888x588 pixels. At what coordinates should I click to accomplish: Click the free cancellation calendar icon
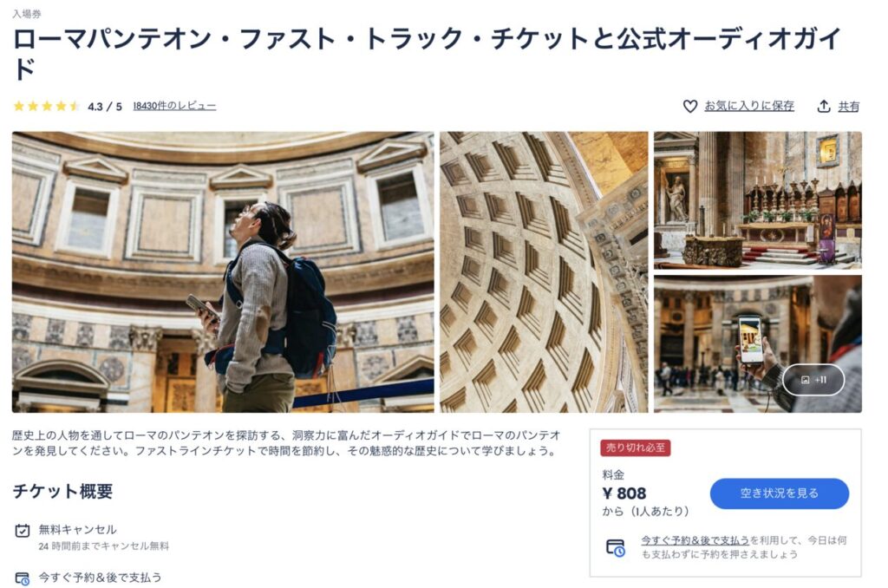[22, 530]
